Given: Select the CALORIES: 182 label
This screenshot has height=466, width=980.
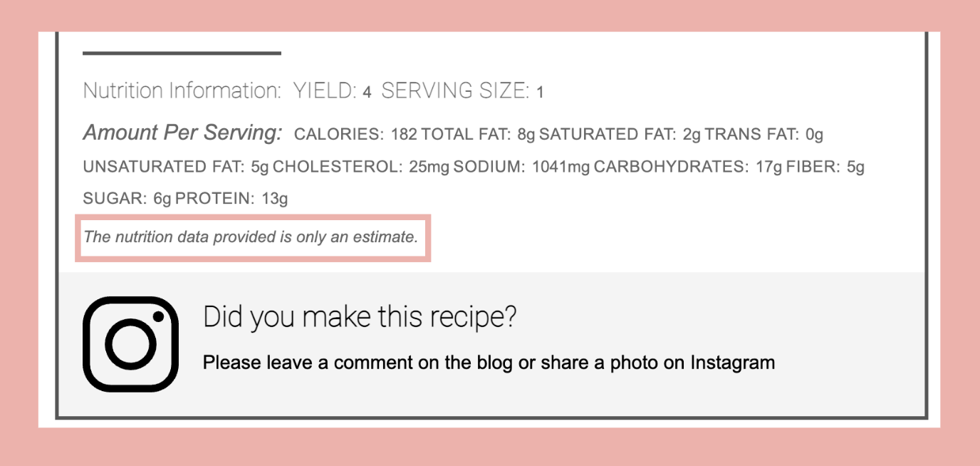Looking at the screenshot, I should point(355,133).
